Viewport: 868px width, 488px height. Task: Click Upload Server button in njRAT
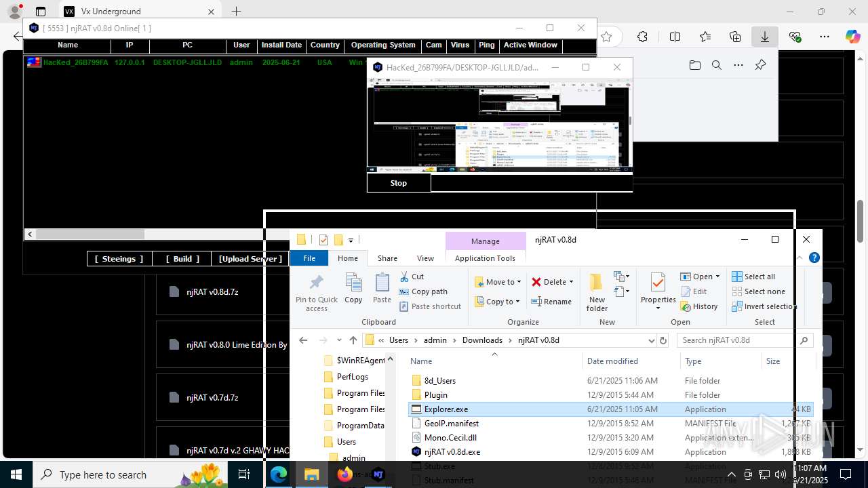tap(250, 259)
